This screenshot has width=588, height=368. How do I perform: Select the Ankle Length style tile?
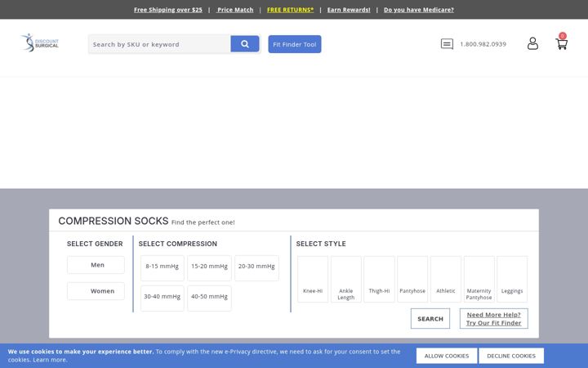(345, 279)
